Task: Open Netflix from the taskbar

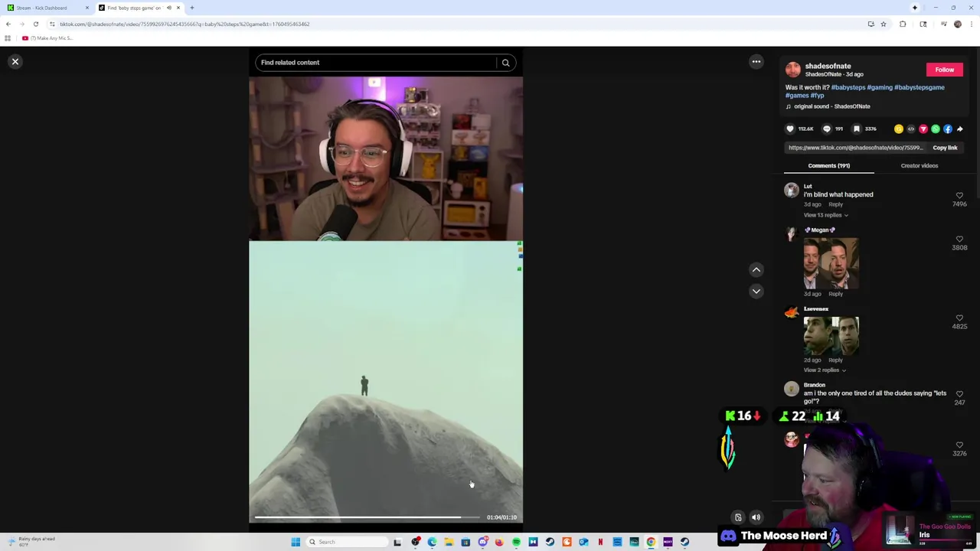Action: point(600,542)
